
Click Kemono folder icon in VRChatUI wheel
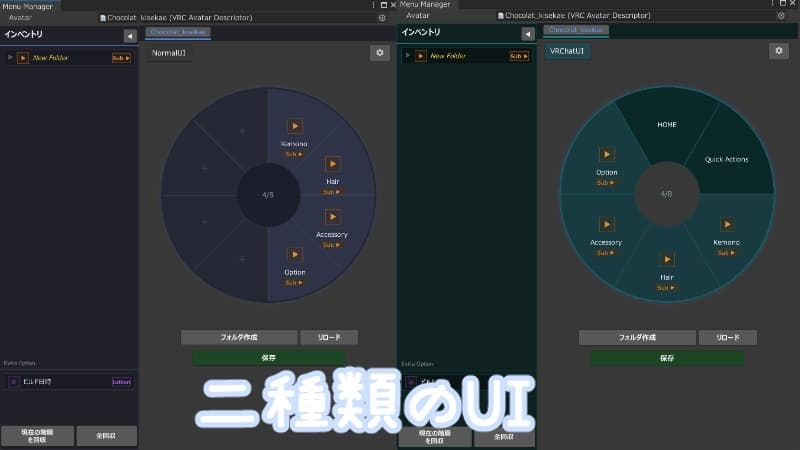tap(727, 224)
